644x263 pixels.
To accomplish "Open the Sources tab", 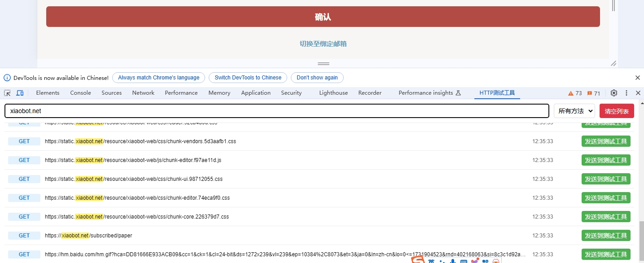I will tap(112, 93).
